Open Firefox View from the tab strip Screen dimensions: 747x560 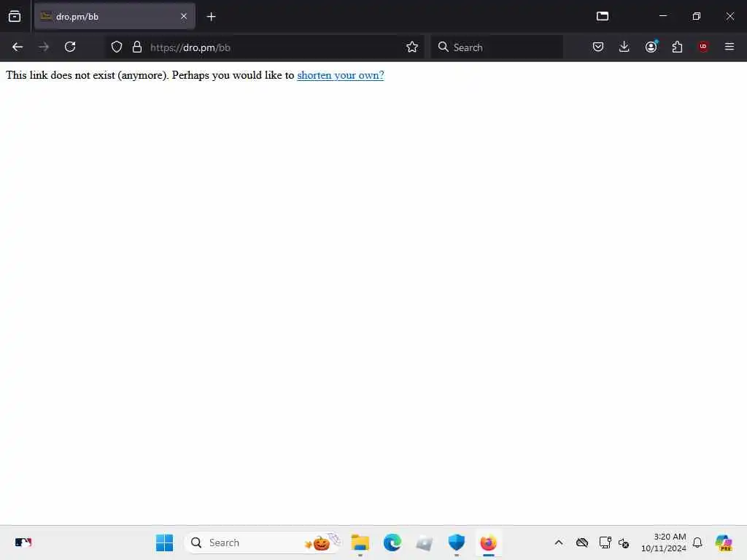15,16
